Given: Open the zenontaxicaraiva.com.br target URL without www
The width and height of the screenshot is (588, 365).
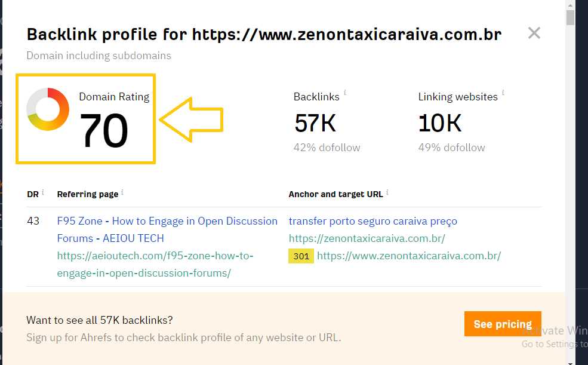Looking at the screenshot, I should click(x=367, y=238).
